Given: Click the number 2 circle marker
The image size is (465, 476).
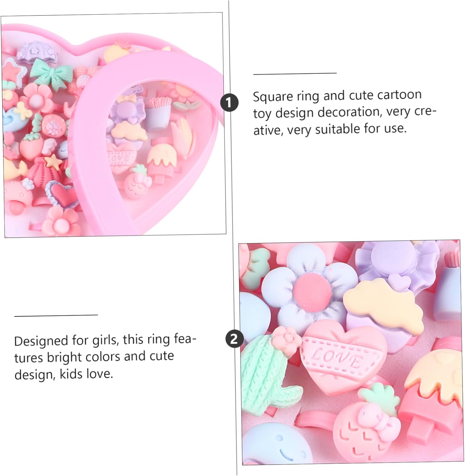Looking at the screenshot, I should pyautogui.click(x=235, y=339).
